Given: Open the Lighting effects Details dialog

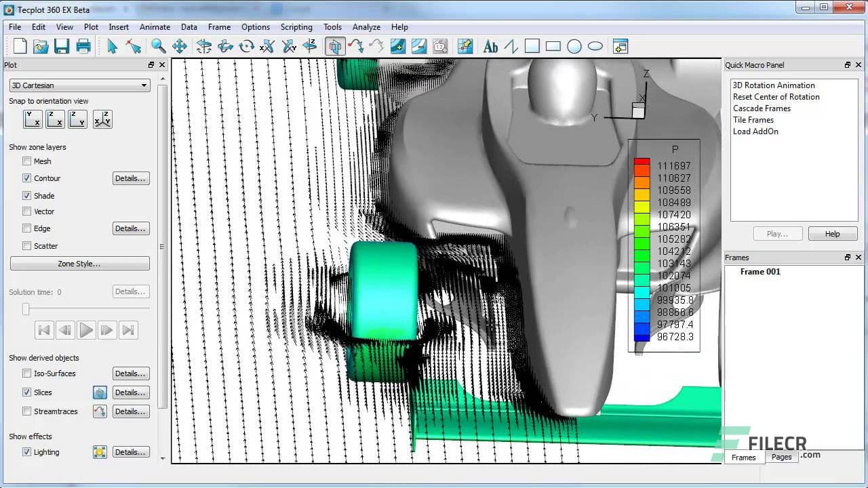Looking at the screenshot, I should click(130, 452).
